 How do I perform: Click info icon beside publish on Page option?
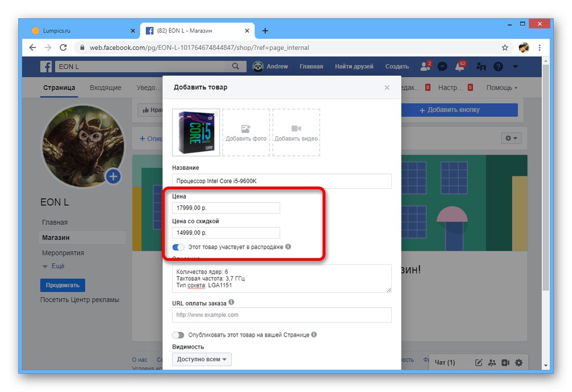click(314, 334)
